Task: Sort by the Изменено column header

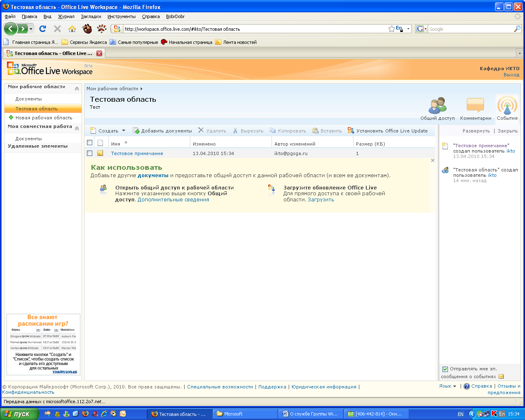Action: click(x=204, y=144)
